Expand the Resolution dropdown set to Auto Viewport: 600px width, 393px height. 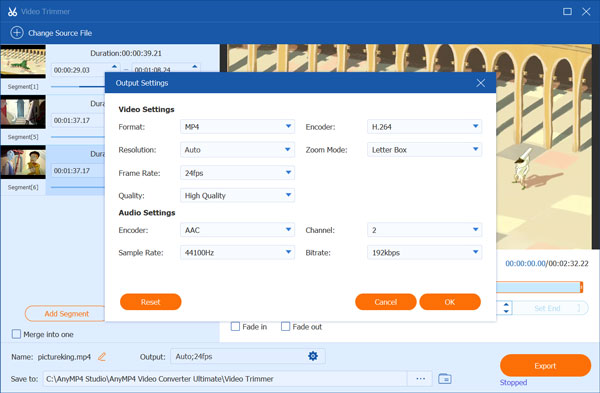[x=237, y=150]
